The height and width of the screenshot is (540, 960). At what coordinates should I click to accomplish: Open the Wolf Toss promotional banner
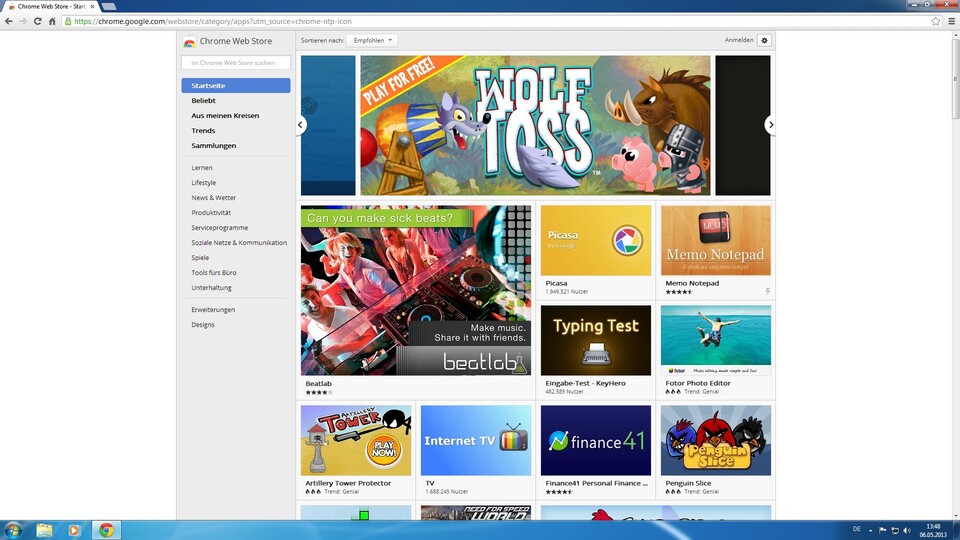click(535, 125)
